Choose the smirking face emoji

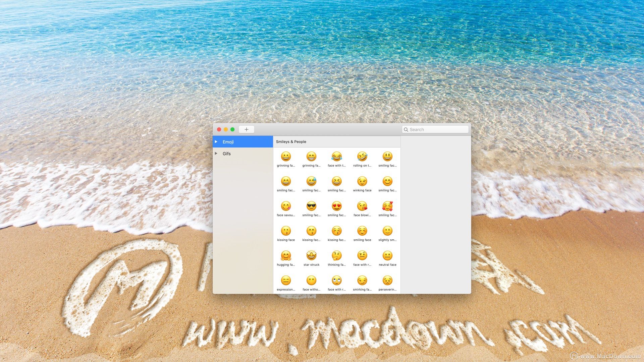pyautogui.click(x=362, y=281)
